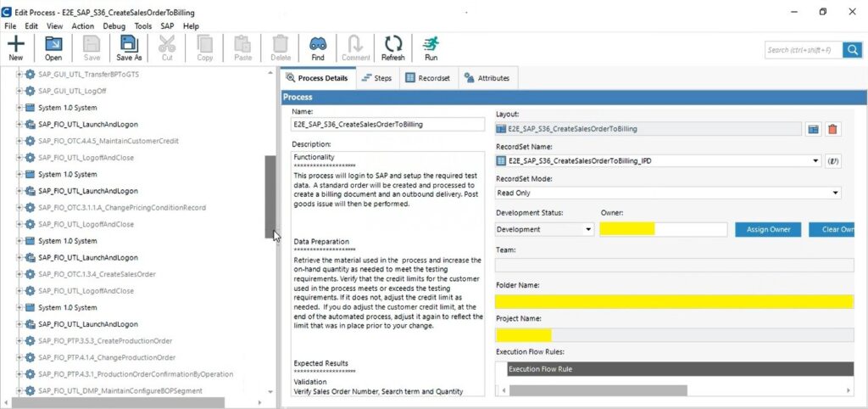This screenshot has height=409, width=868.
Task: Click gear icon of SAP_GUI_UTL_LogOff
Action: click(30, 91)
